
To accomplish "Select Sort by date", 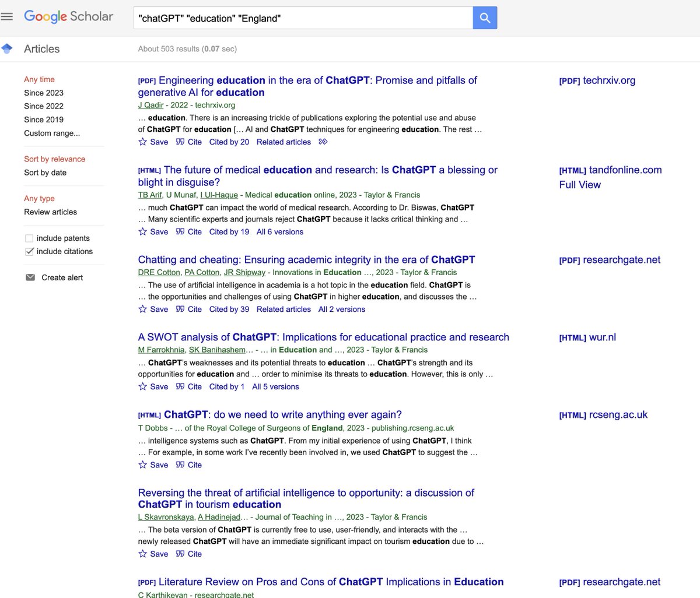I will tap(45, 173).
